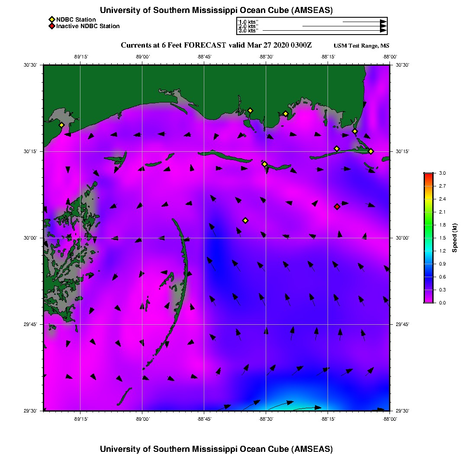
Task: Click the 1.5 tick label on the colorbar
Action: point(442,238)
